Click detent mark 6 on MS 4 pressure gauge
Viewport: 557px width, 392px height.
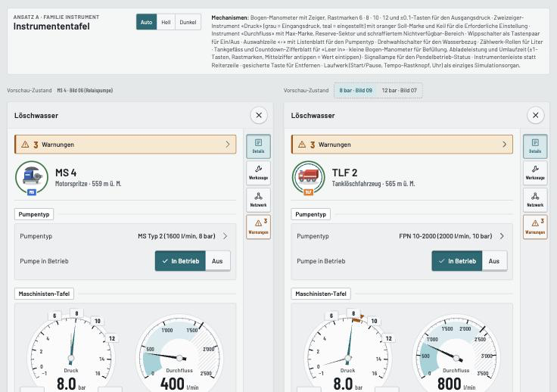[x=54, y=316]
